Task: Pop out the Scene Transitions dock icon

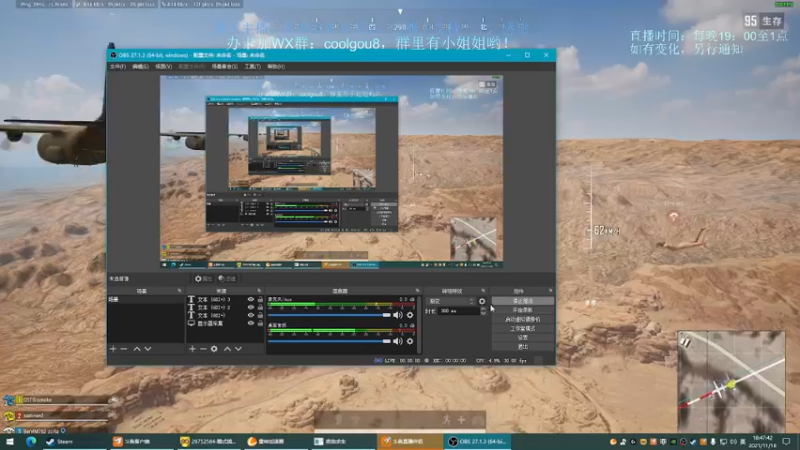Action: [x=483, y=291]
